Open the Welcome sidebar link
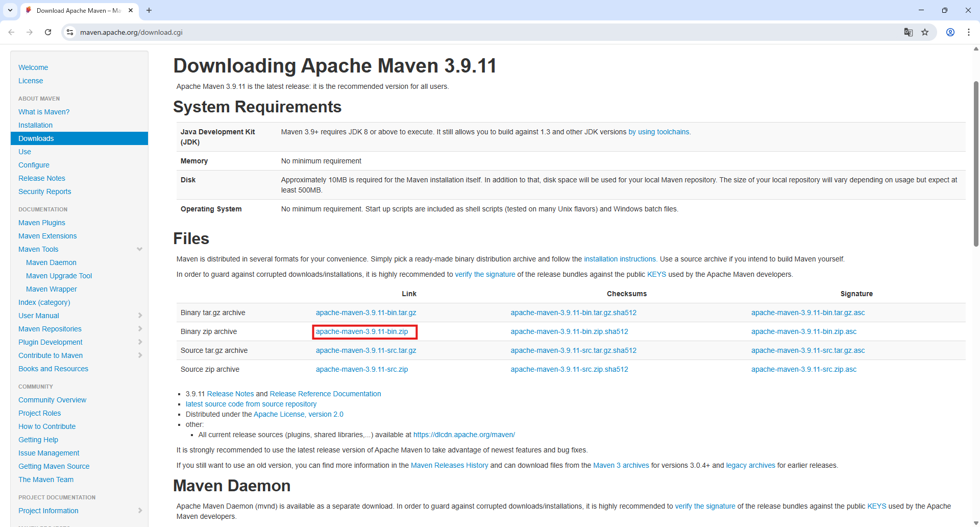980x527 pixels. [33, 67]
